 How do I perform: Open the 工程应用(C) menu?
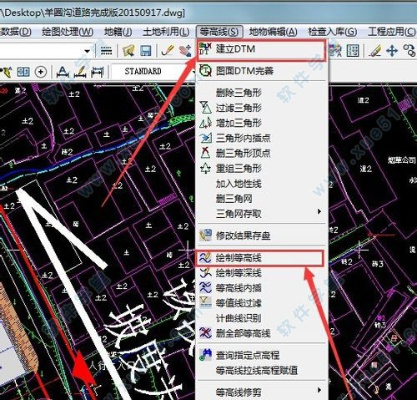391,32
